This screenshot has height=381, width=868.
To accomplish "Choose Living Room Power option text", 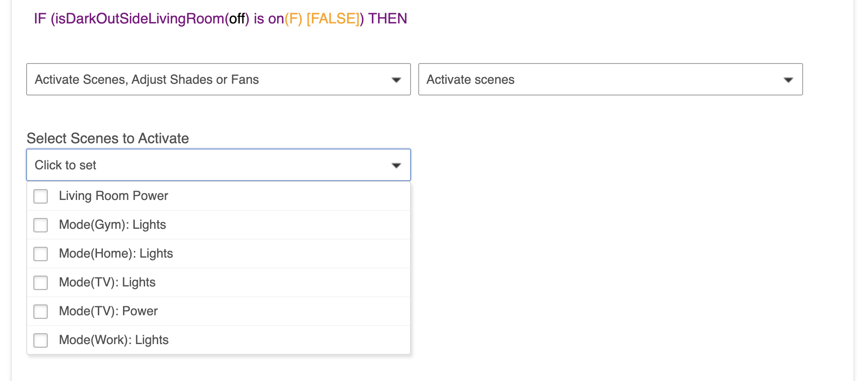I will coord(114,196).
